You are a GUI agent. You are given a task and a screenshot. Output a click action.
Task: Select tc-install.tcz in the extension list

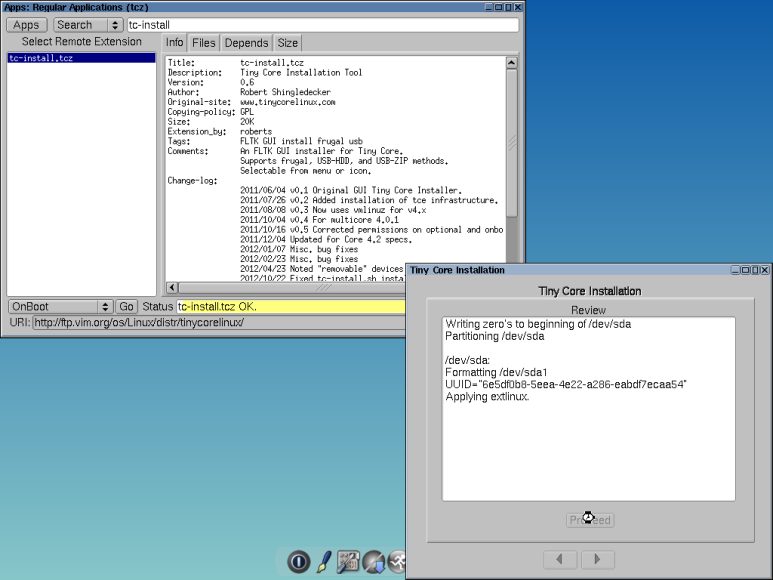click(x=81, y=58)
